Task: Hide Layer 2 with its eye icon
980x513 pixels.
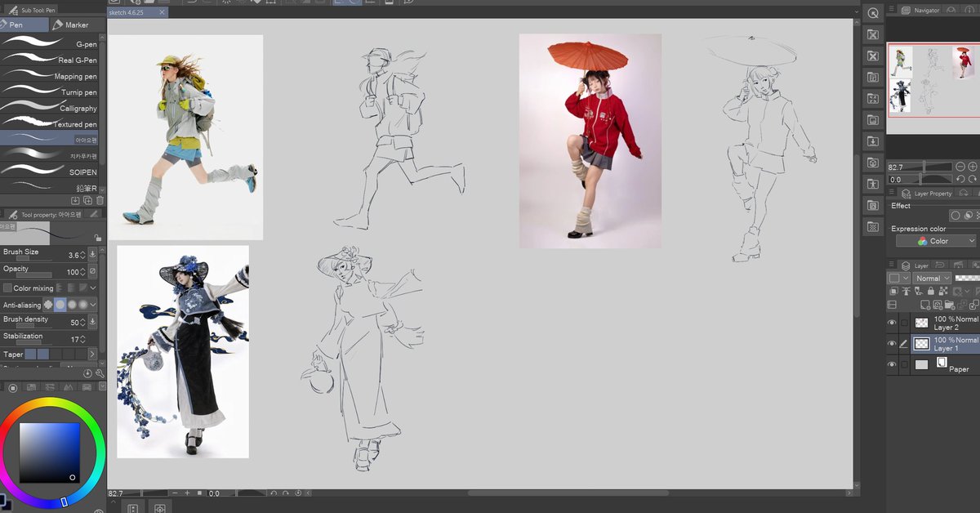Action: 892,323
